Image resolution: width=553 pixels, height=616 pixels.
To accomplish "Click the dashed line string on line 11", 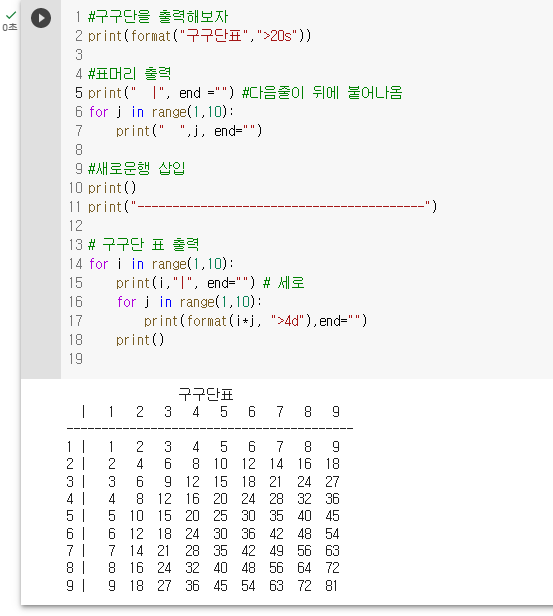I will tap(281, 207).
